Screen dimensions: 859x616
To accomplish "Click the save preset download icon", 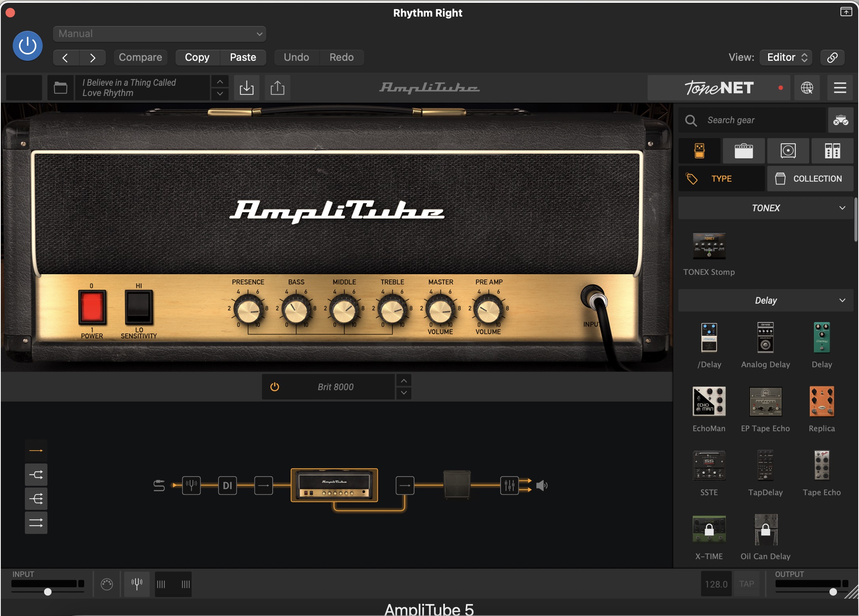I will coord(247,88).
